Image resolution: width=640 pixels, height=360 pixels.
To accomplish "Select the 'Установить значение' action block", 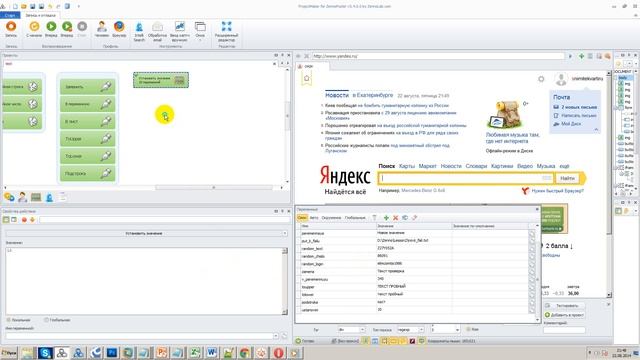I will [161, 80].
